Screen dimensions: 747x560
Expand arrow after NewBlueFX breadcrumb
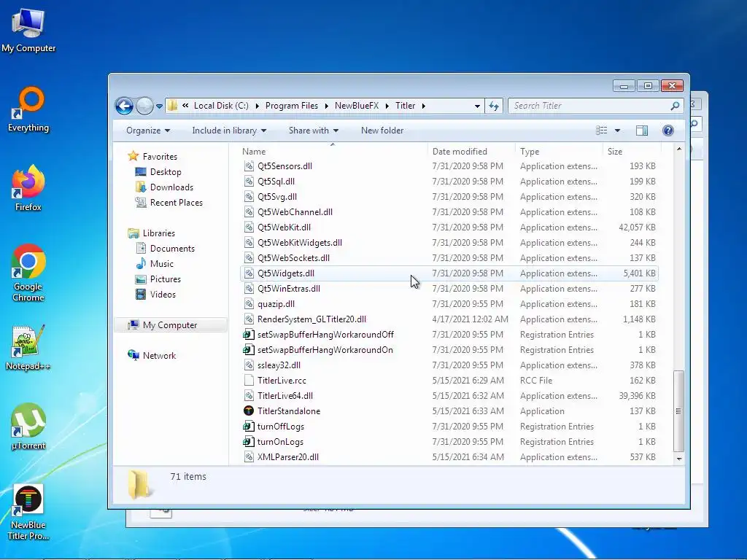[x=387, y=106]
